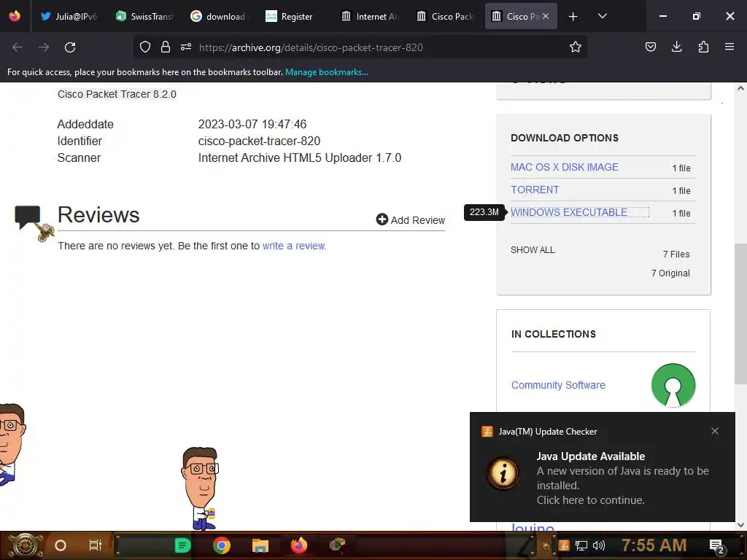Click the Firefox menu logo at top-left
Screen dimensions: 747x560
pyautogui.click(x=15, y=16)
